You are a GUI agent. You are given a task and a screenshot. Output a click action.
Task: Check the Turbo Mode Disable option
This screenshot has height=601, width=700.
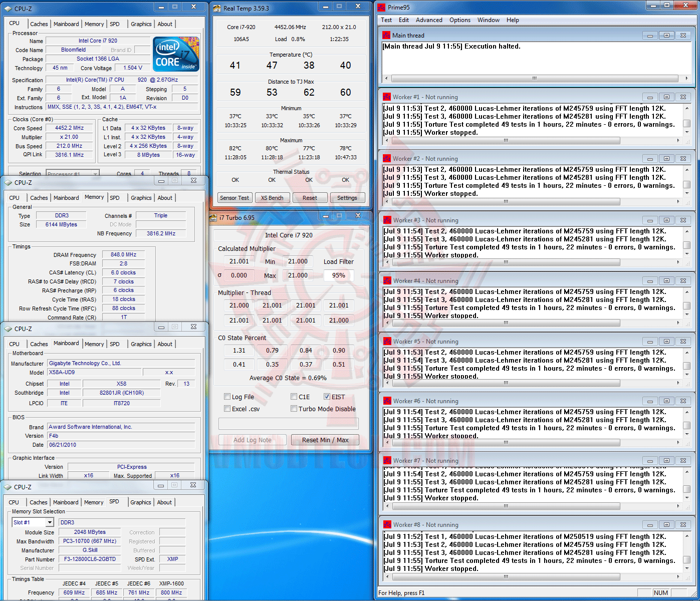pos(294,409)
